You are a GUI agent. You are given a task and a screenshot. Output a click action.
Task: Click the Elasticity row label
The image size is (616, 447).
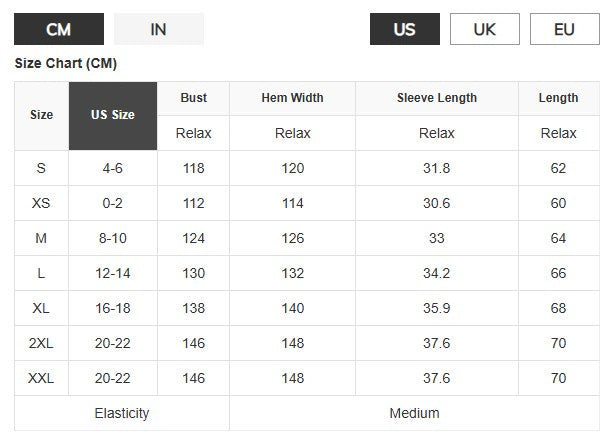122,413
